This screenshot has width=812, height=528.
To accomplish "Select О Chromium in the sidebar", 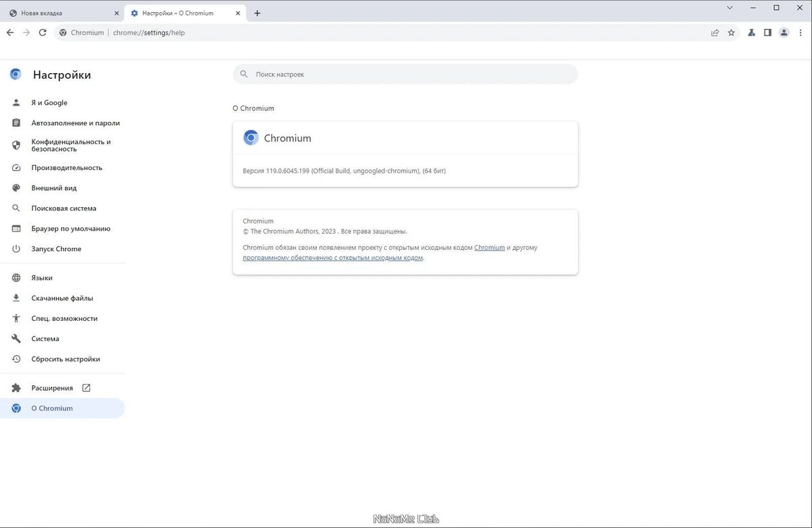I will [62, 409].
